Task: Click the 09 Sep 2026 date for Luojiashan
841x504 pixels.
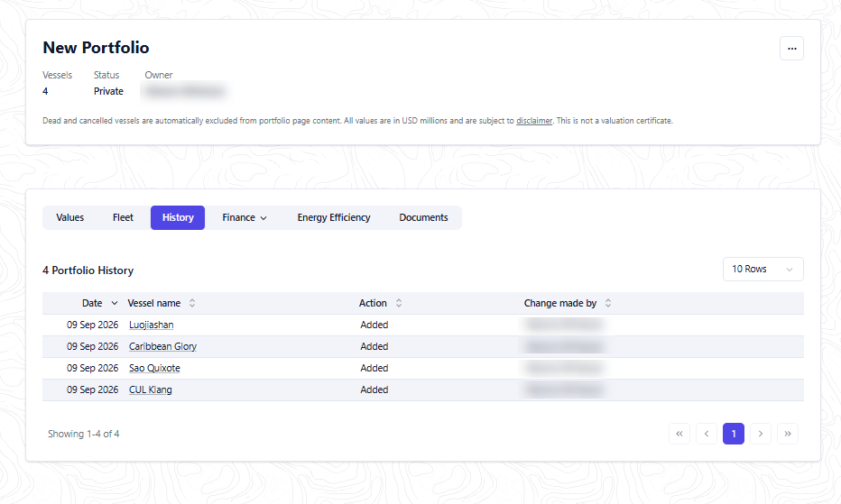Action: pyautogui.click(x=92, y=325)
